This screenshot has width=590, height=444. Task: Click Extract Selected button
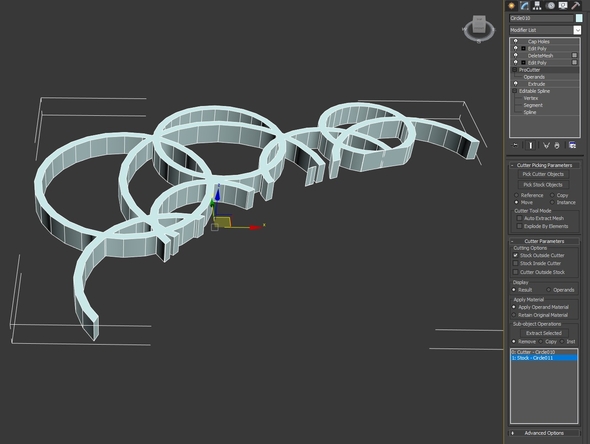pos(544,333)
